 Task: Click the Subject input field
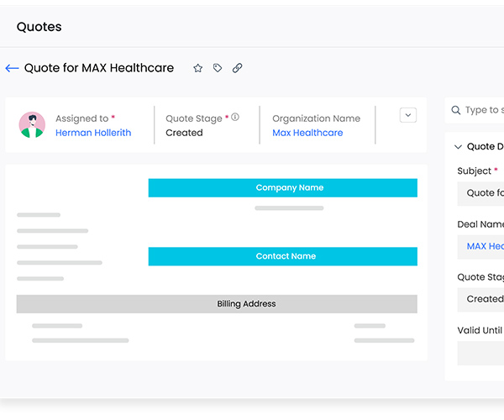(483, 193)
